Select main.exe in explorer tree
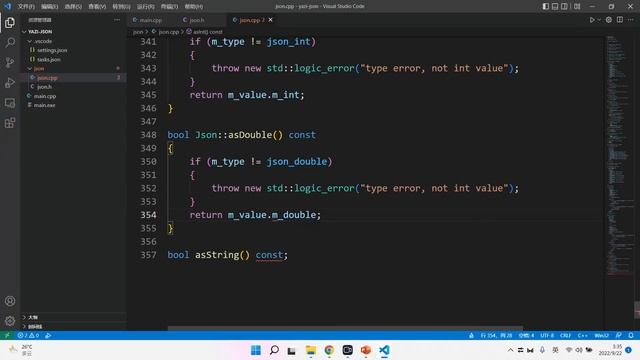Viewport: 640px width, 360px height. pyautogui.click(x=73, y=105)
